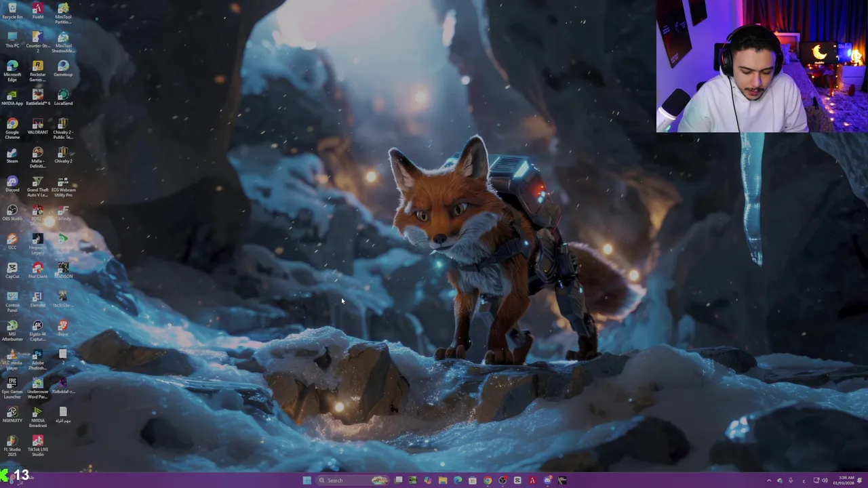Open Microsoft Store from the taskbar
The image size is (868, 488).
tap(473, 481)
